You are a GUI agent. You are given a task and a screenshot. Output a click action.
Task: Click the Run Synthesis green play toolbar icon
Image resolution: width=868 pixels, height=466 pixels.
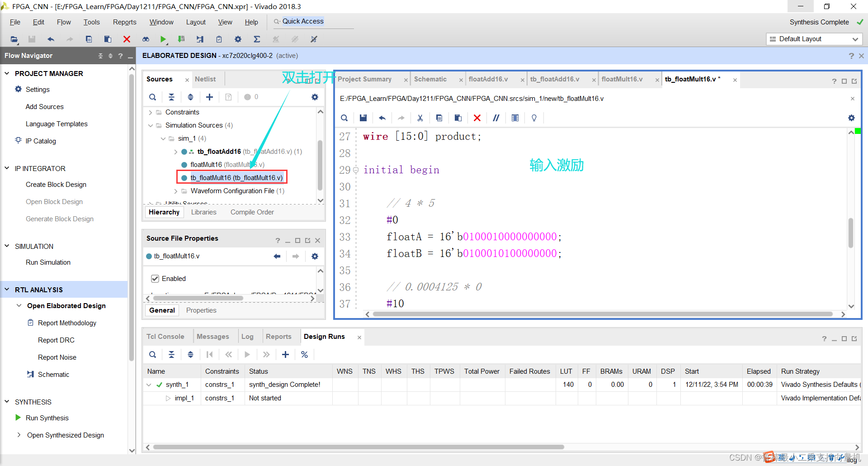point(163,39)
